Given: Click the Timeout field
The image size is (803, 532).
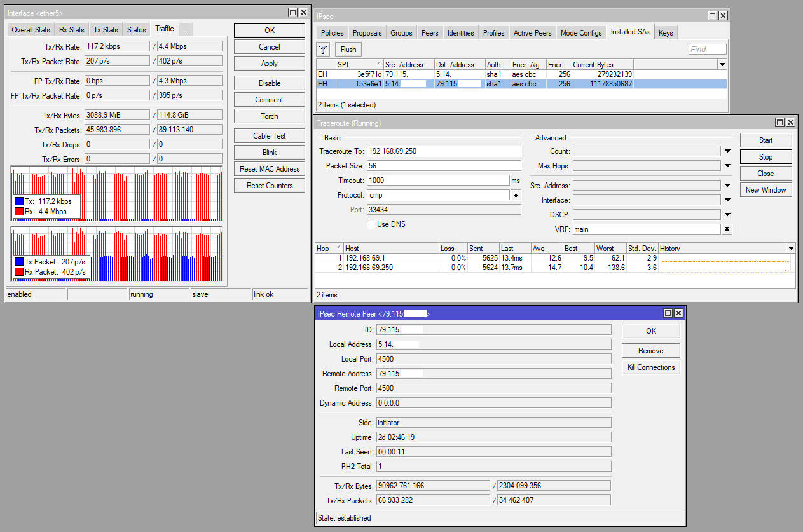Looking at the screenshot, I should click(438, 181).
